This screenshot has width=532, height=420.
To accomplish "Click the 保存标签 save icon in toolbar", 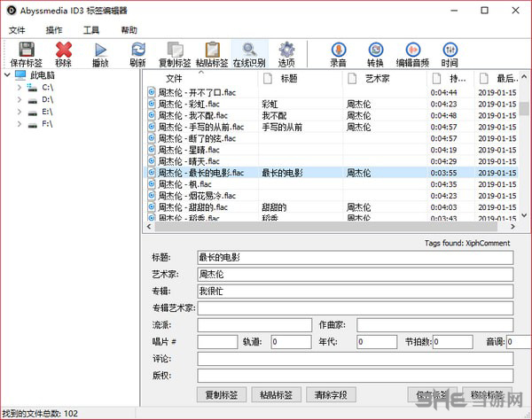I will (x=27, y=50).
